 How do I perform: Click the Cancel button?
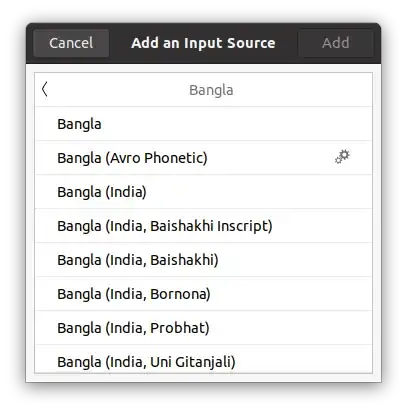click(71, 43)
